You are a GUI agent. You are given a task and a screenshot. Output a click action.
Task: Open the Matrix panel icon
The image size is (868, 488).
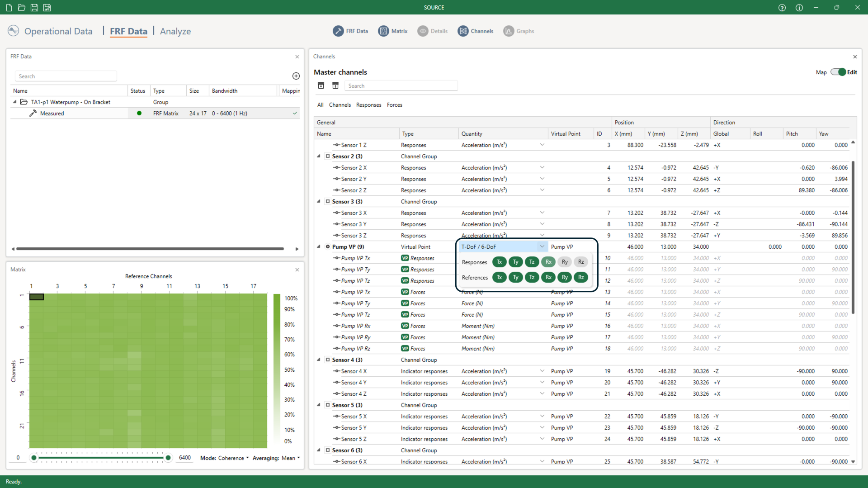[x=383, y=31]
